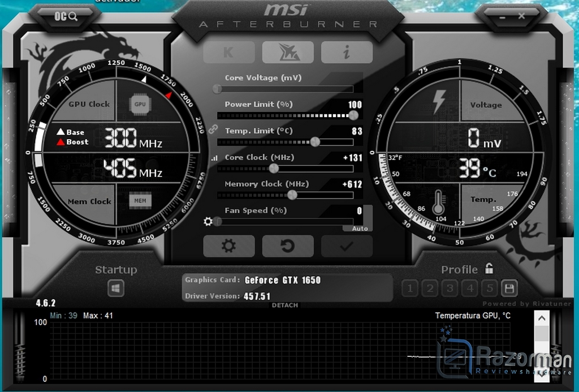This screenshot has width=579, height=392.
Task: Click the MEM chip icon in the gauge
Action: click(x=140, y=201)
